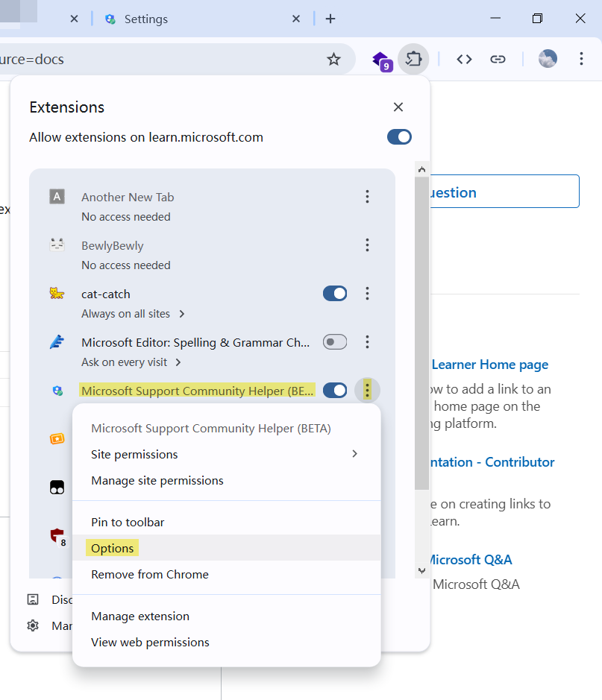This screenshot has height=700, width=602.
Task: Open the extension's Options page
Action: click(x=227, y=548)
